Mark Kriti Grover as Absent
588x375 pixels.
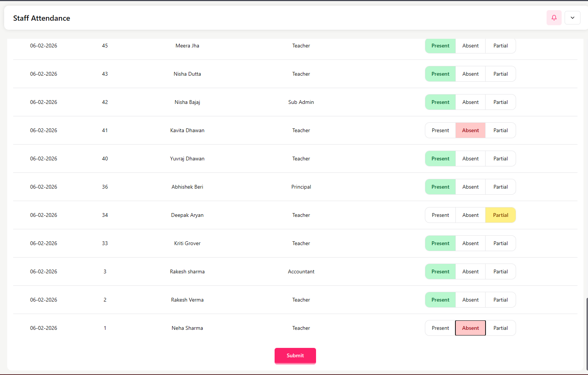click(470, 244)
